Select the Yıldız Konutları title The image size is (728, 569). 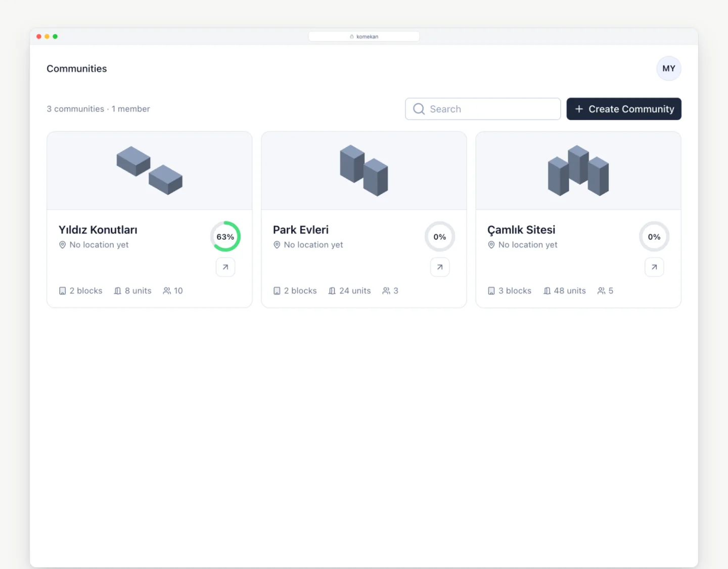(98, 230)
